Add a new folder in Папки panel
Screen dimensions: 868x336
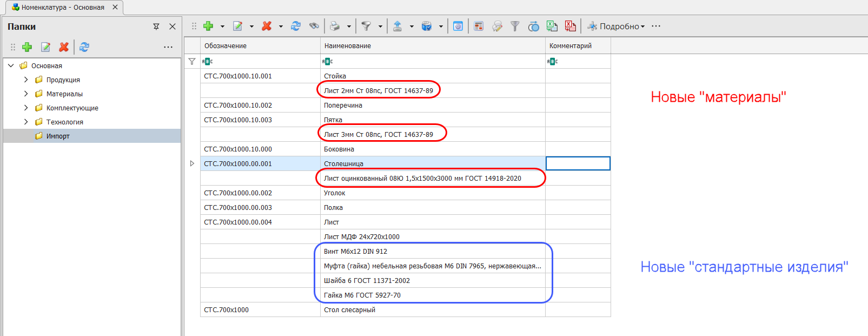click(27, 47)
